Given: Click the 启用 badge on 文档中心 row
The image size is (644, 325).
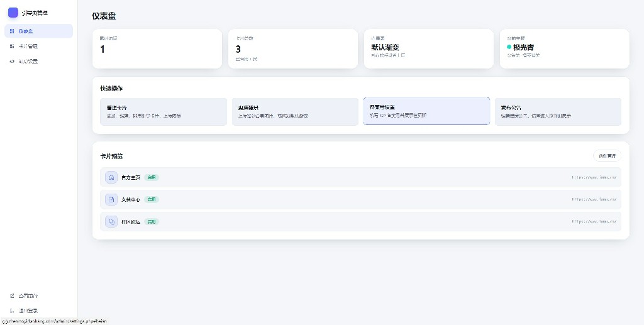Looking at the screenshot, I should pos(152,199).
